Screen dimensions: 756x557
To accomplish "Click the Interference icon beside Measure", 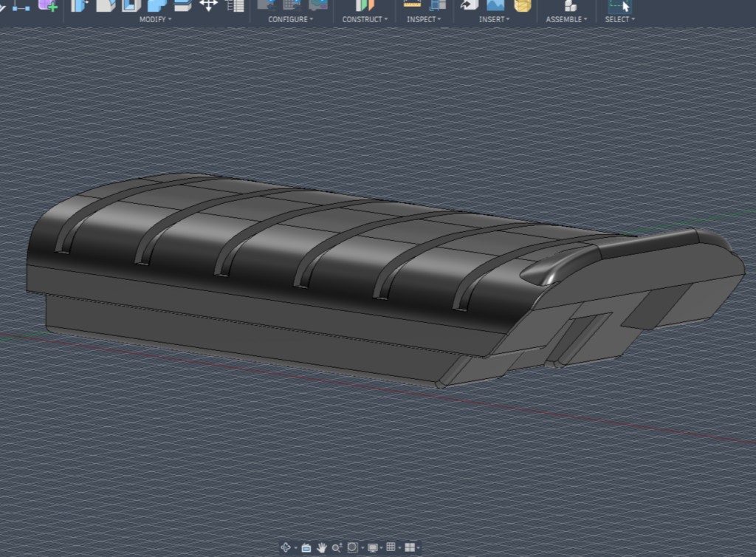I will (x=437, y=5).
